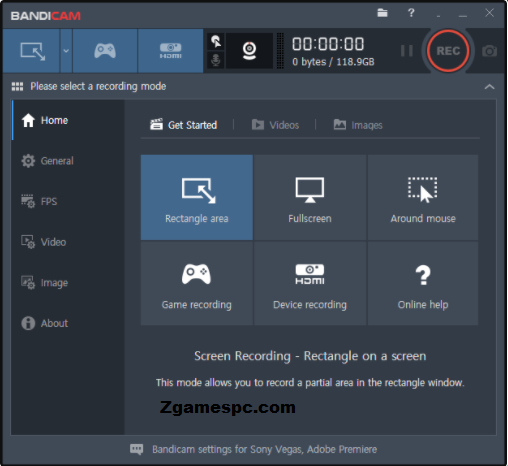
Task: Open the output folder icon
Action: pos(382,13)
